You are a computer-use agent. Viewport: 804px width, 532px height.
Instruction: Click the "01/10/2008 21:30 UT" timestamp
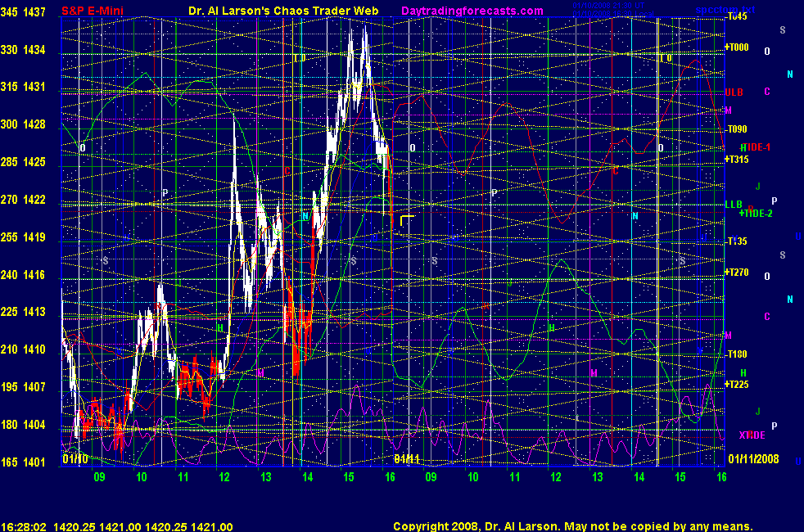click(x=608, y=6)
